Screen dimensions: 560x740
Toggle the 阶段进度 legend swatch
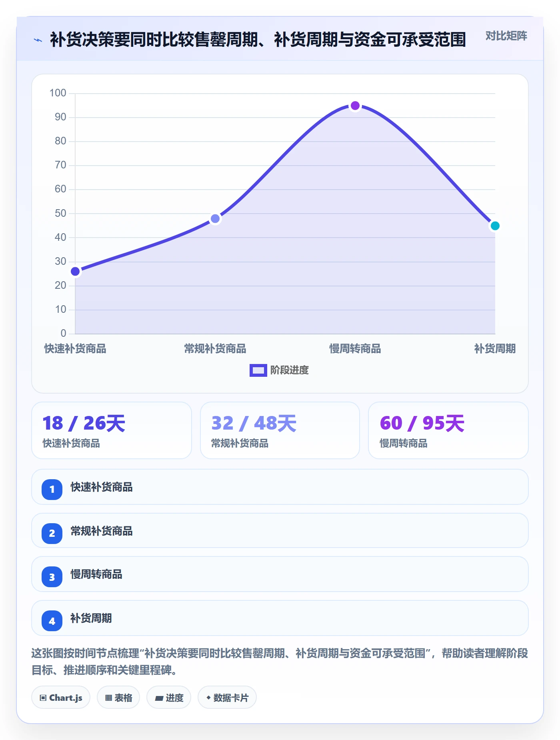click(x=258, y=370)
